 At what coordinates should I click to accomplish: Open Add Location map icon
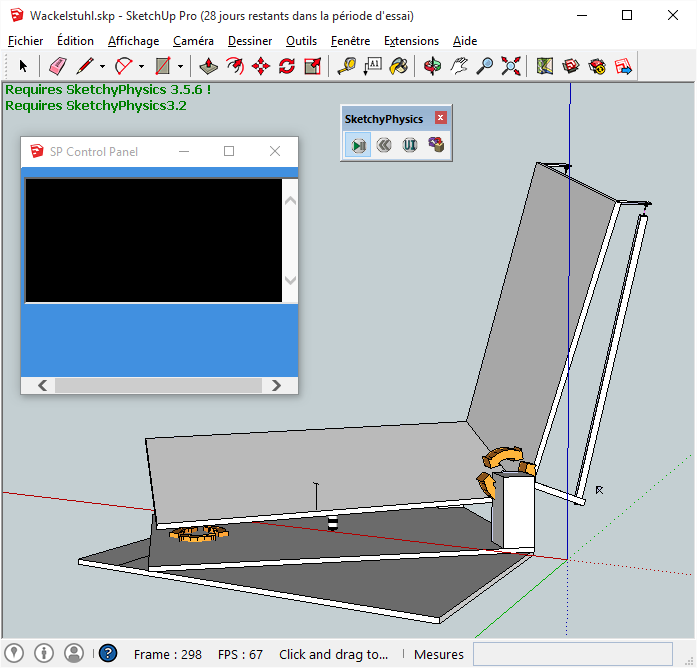click(x=545, y=66)
